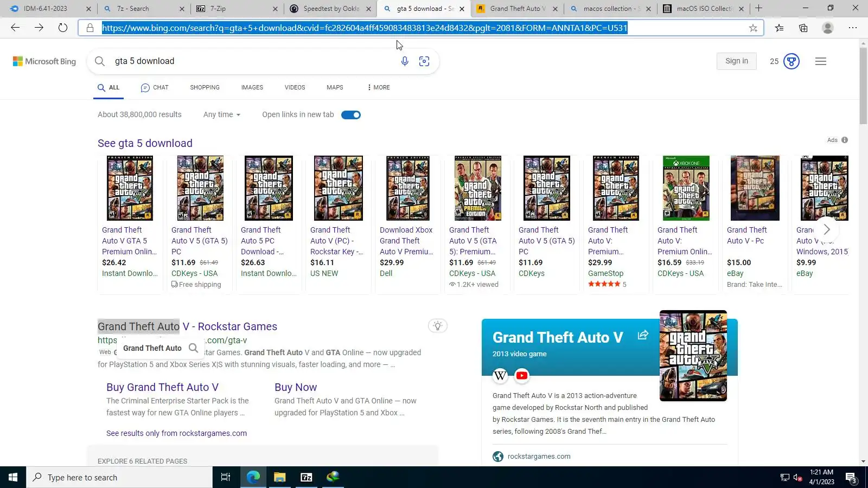Screen dimensions: 868x488
Task: Click the lightbulb insight icon beside Rockstar result
Action: [x=438, y=325]
